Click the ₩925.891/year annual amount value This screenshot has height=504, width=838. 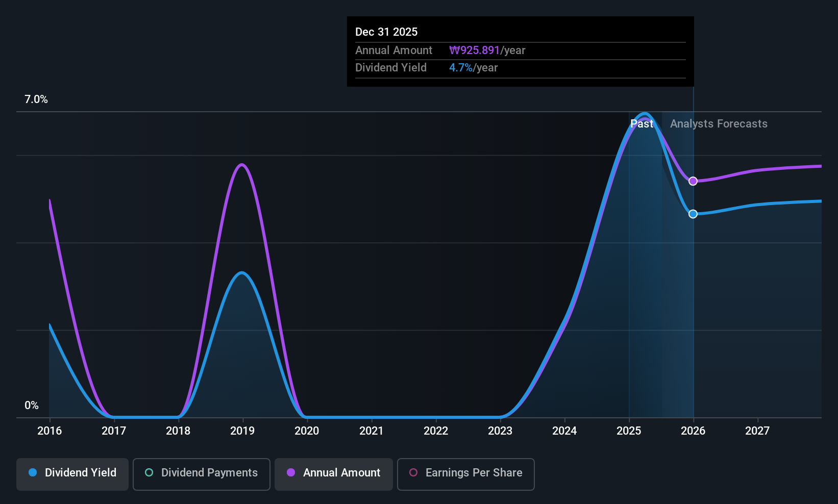point(487,50)
